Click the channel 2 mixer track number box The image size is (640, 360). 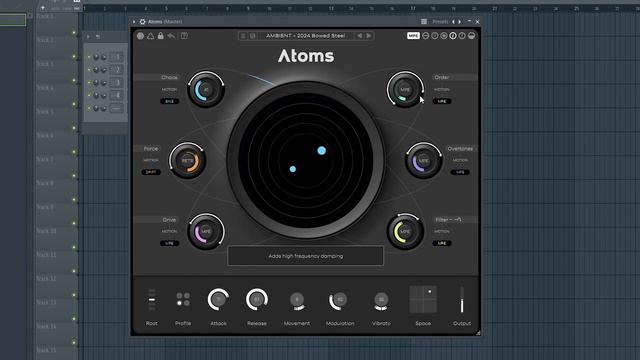pyautogui.click(x=117, y=70)
